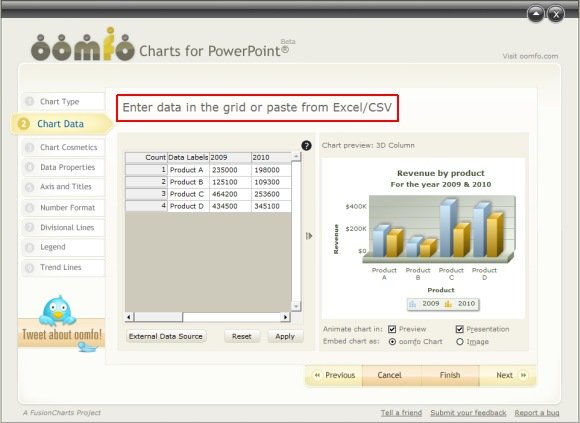Select the oomfo Chart radio button
This screenshot has height=423, width=580.
point(392,342)
